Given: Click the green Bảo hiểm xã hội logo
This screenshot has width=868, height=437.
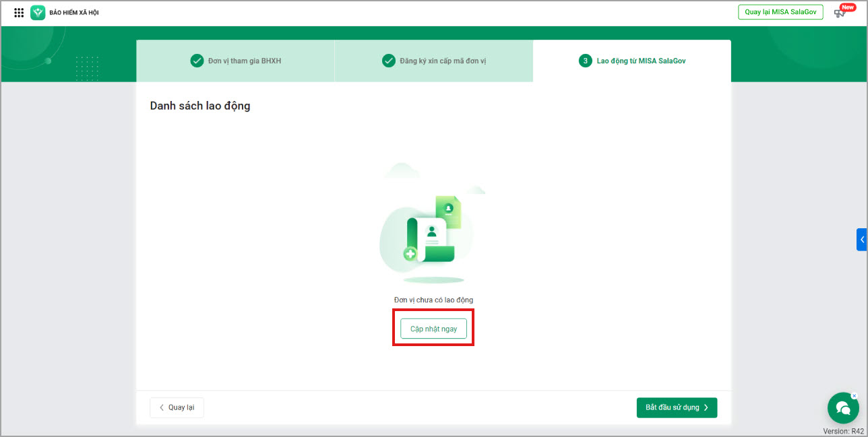Looking at the screenshot, I should point(38,13).
